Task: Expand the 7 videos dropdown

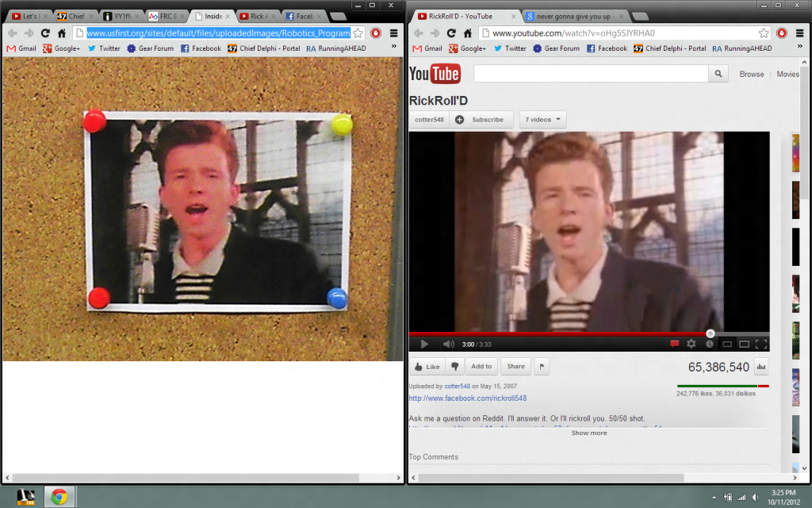Action: (543, 120)
